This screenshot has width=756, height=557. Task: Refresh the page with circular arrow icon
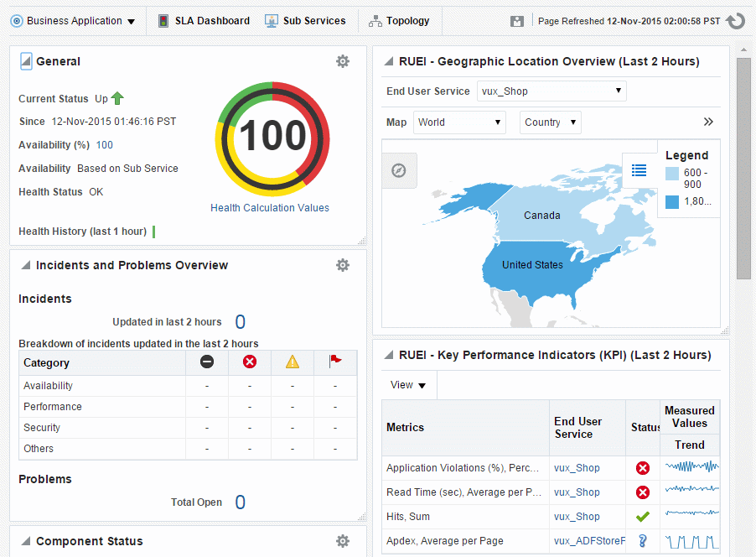[736, 21]
